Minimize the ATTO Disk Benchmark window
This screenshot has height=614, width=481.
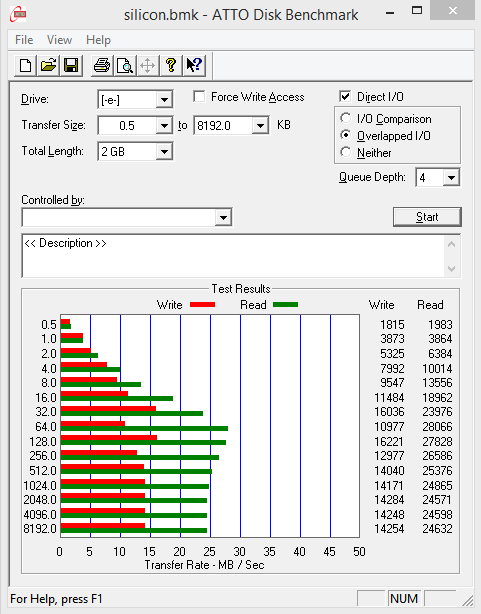[390, 13]
